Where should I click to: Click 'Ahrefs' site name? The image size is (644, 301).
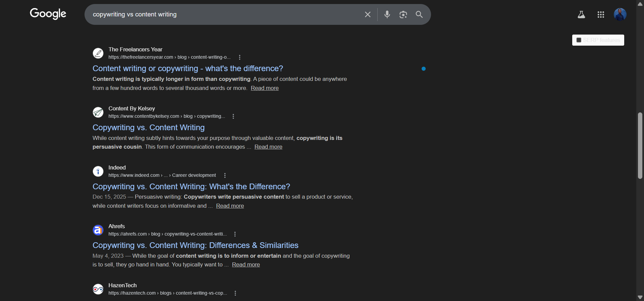pos(116,227)
